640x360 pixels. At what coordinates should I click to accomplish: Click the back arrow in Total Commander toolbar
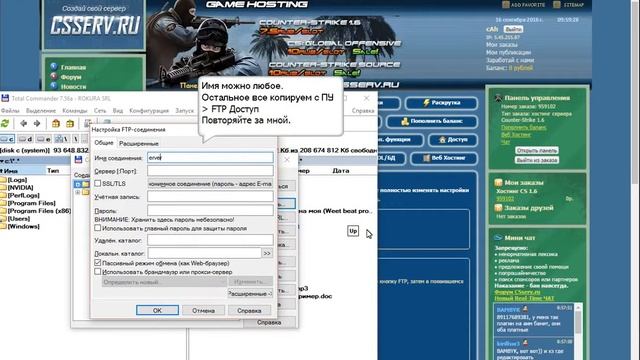click(x=24, y=123)
